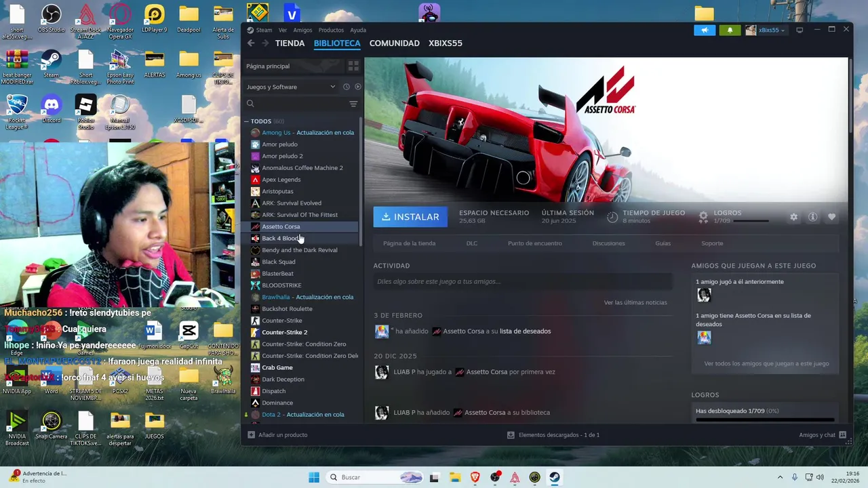This screenshot has height=488, width=868.
Task: Open Discord desktop shortcut
Action: tap(51, 108)
